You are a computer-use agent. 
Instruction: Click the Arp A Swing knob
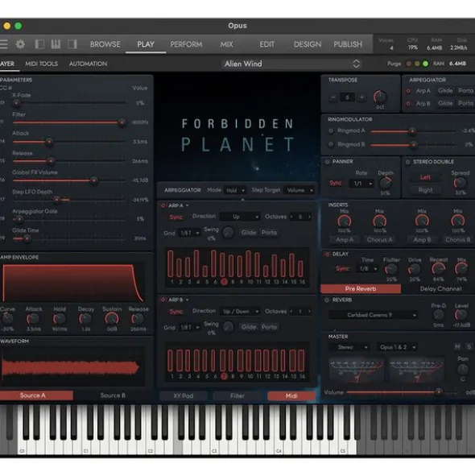tap(228, 233)
